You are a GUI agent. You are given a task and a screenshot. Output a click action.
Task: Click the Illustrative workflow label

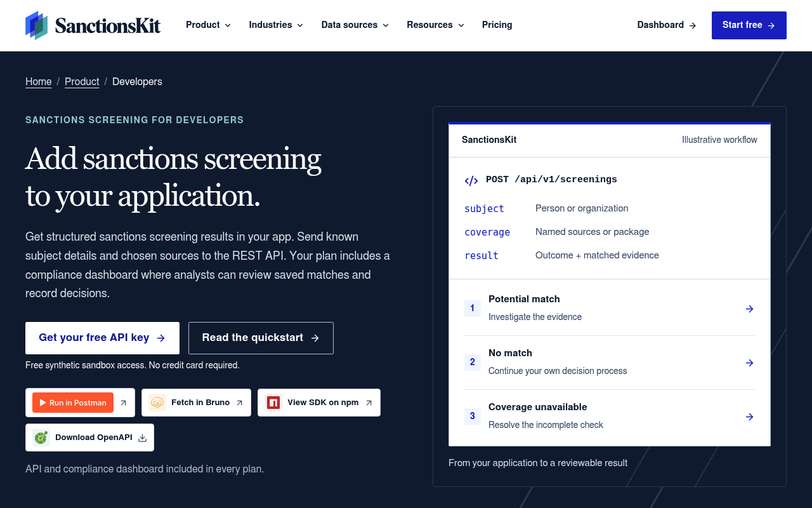pos(719,140)
